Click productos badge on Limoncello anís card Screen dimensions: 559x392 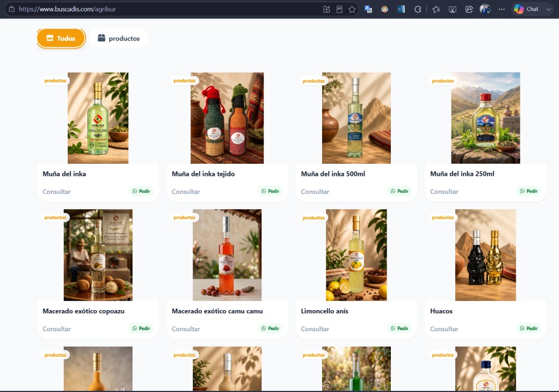point(313,218)
